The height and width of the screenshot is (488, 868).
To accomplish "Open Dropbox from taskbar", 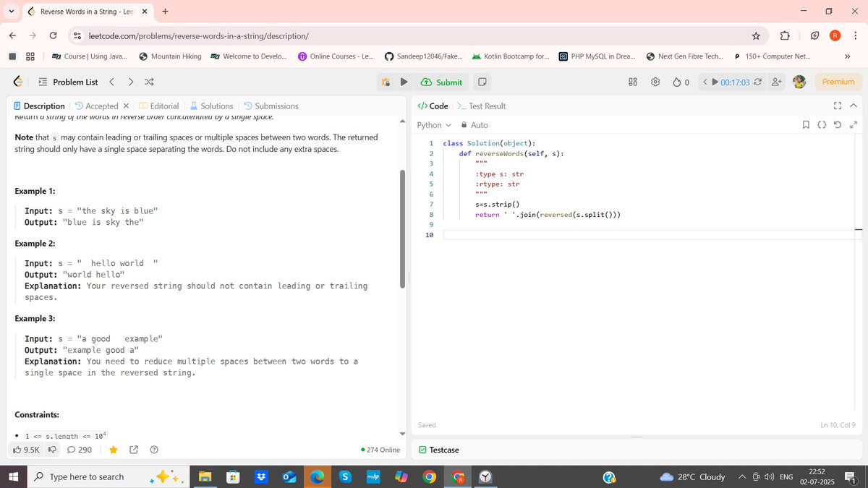I will pyautogui.click(x=260, y=476).
